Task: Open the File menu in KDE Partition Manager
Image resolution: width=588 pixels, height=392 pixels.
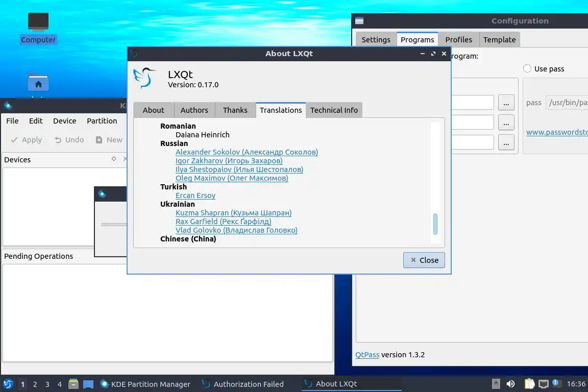Action: coord(12,121)
